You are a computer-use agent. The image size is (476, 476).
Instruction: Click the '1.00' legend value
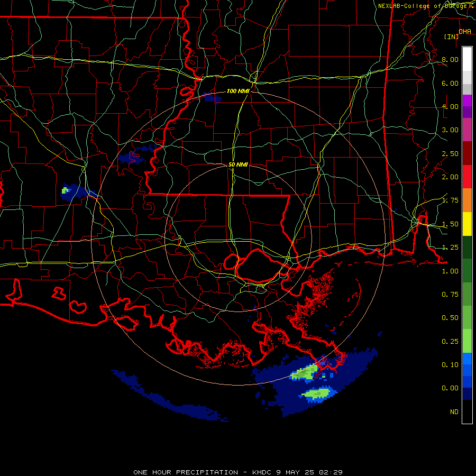point(450,271)
